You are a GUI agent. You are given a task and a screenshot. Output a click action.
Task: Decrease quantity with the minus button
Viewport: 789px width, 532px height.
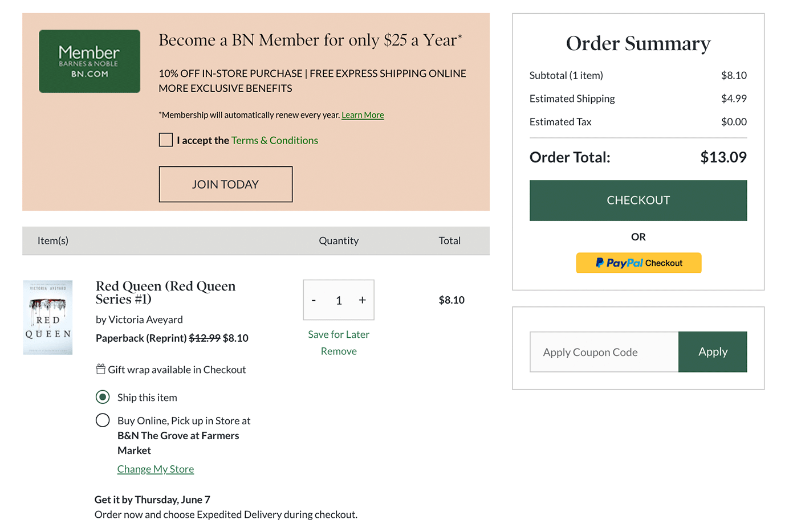[314, 300]
